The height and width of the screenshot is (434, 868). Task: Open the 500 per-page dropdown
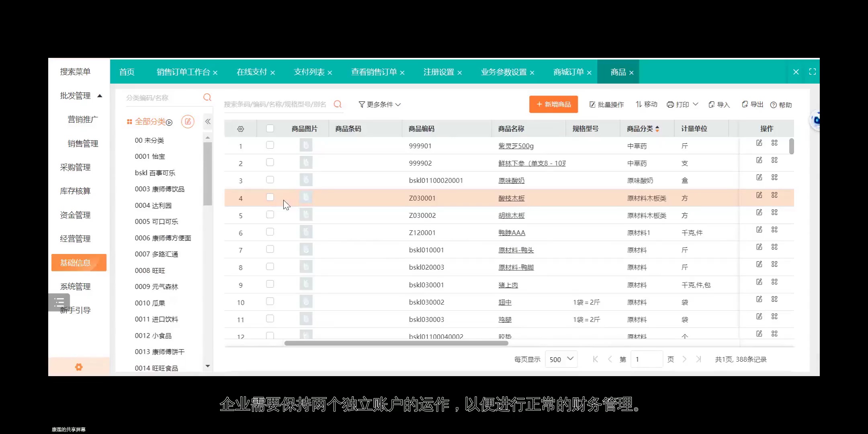(x=561, y=359)
